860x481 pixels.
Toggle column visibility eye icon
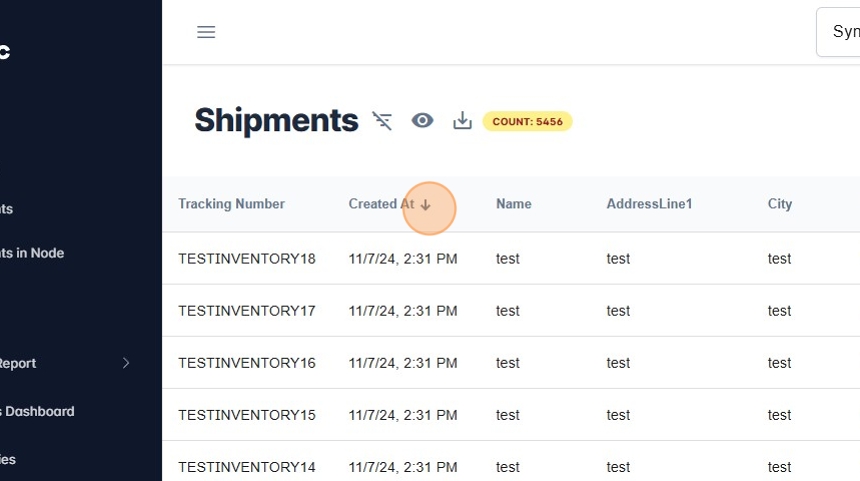click(x=423, y=121)
